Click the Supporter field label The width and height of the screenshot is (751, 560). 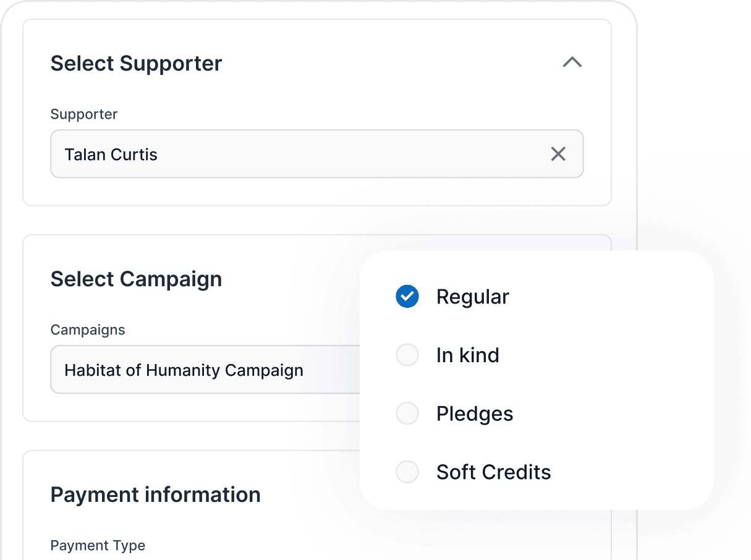(83, 114)
